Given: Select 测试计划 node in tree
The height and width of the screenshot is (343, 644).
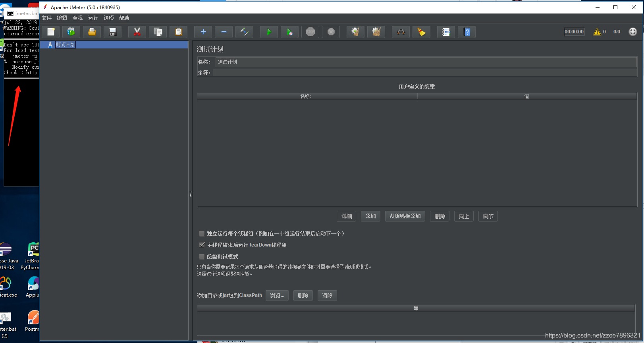Looking at the screenshot, I should click(x=65, y=45).
